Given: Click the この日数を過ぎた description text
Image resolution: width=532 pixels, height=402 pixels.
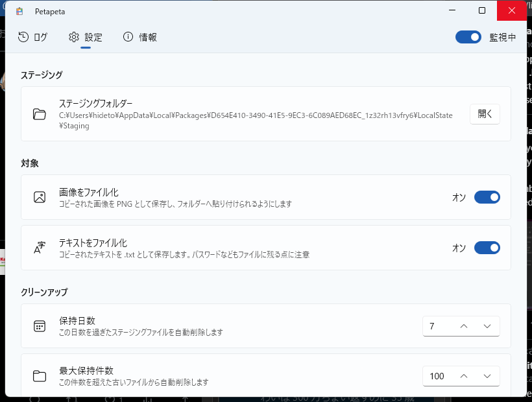Looking at the screenshot, I should pos(141,332).
